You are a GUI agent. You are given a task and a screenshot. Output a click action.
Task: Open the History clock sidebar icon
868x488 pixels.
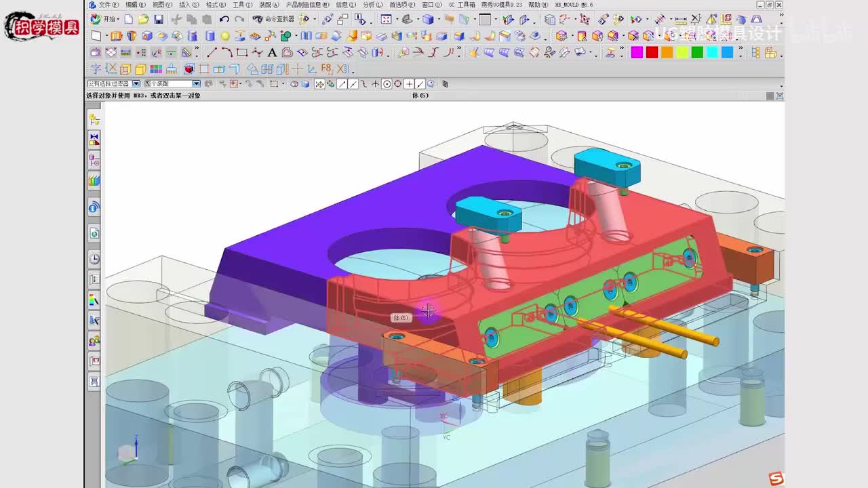(x=94, y=259)
